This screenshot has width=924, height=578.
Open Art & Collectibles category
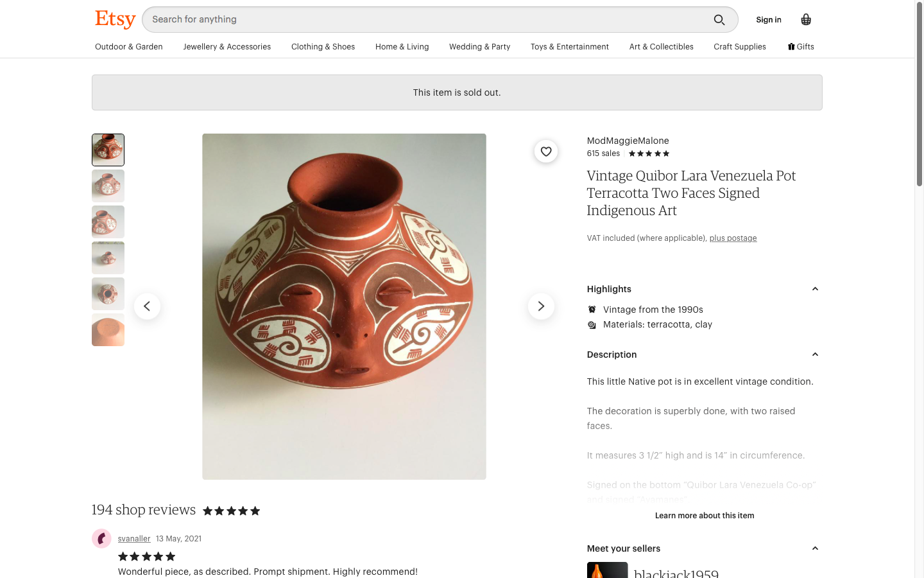point(661,47)
